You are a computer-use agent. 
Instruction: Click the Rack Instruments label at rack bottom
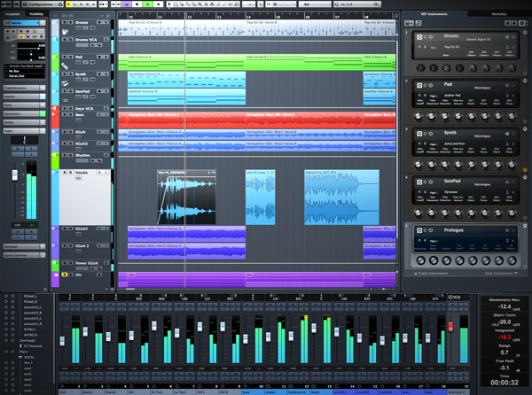(501, 273)
